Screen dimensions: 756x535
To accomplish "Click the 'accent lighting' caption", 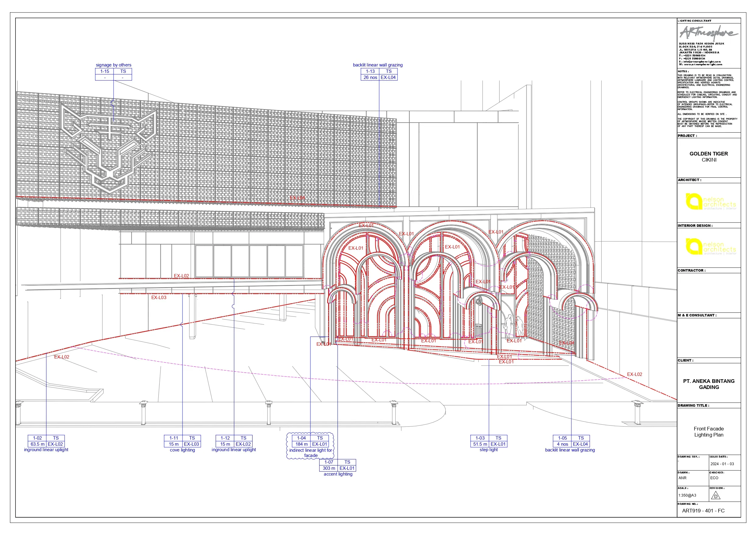I will click(x=338, y=474).
